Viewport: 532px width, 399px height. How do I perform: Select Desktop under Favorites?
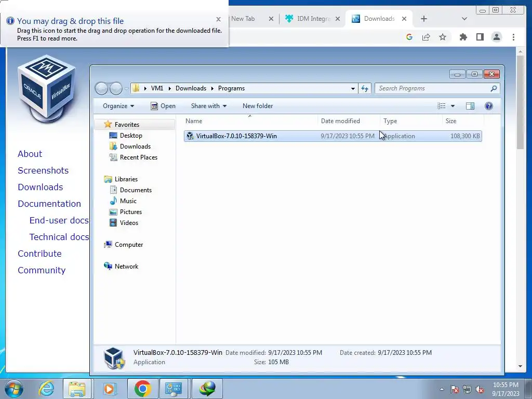click(x=131, y=136)
